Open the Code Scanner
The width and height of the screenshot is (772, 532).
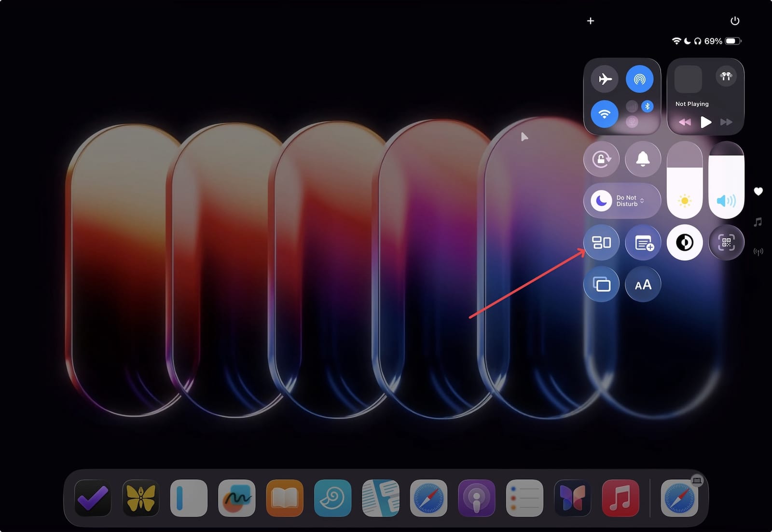pos(726,243)
